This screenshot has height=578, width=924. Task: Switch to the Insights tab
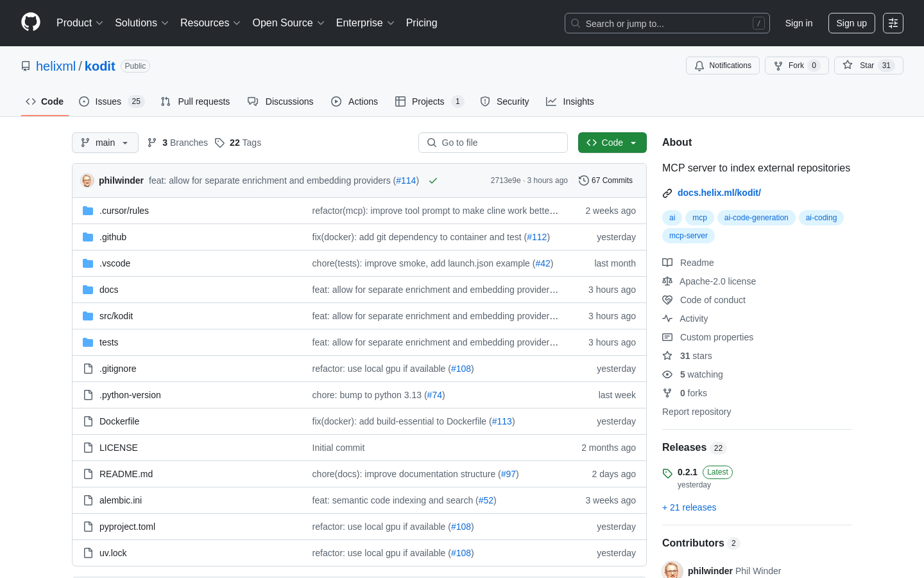tap(570, 101)
